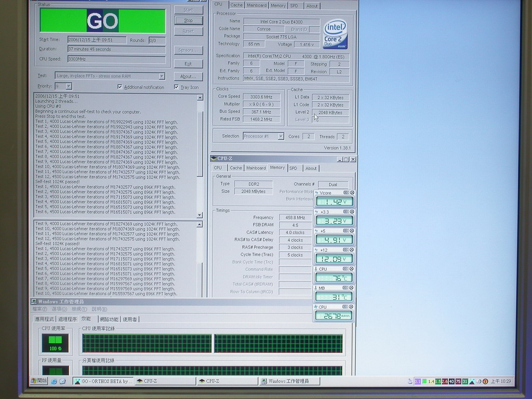This screenshot has height=399, width=532.
Task: Open 處理程序 tab in Task Manager
Action: pos(67,320)
